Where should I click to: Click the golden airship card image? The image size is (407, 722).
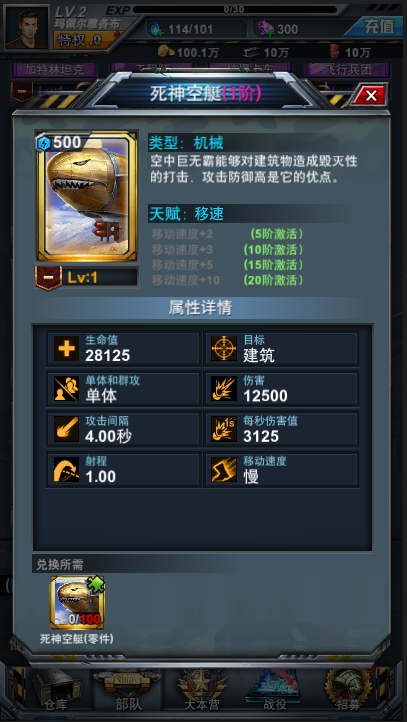87,196
